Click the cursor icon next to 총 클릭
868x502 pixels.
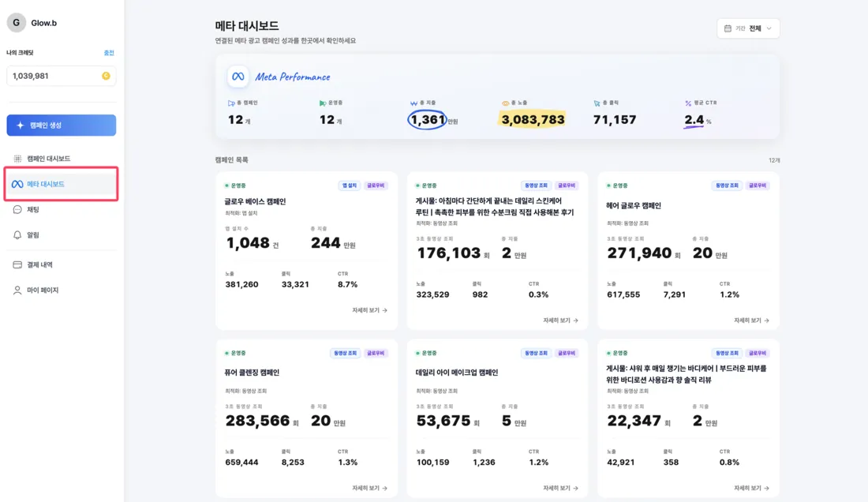coord(597,103)
